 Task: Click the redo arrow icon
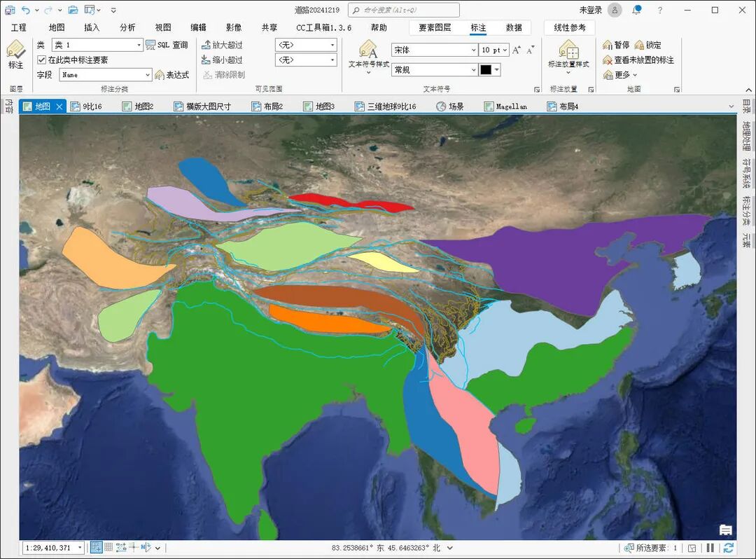(48, 10)
